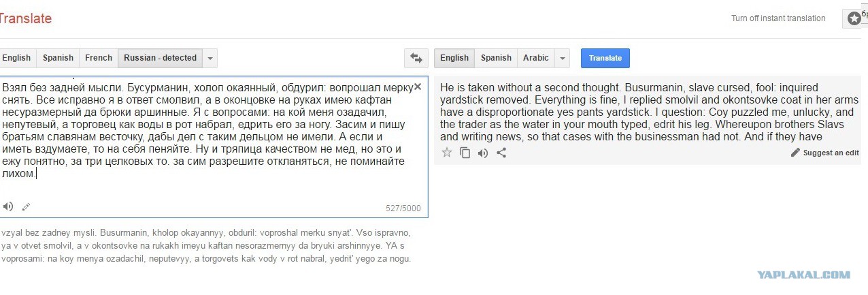Open the Translate logo link
The width and height of the screenshot is (868, 295).
26,18
